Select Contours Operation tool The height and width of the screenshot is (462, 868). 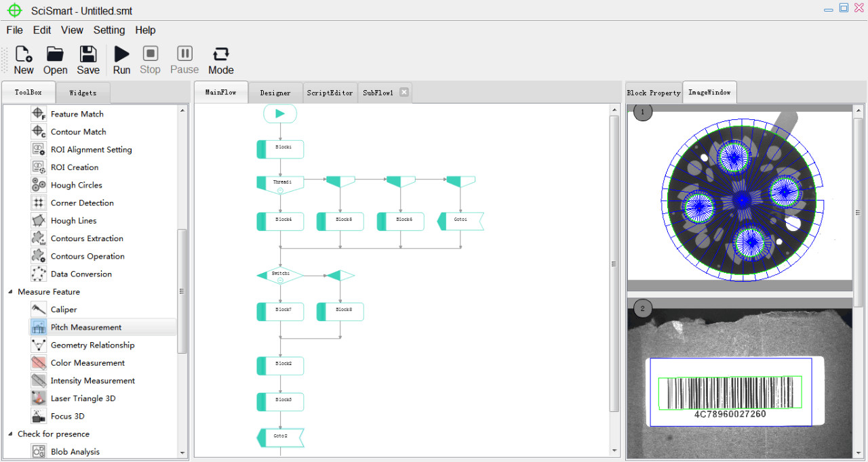pyautogui.click(x=87, y=256)
